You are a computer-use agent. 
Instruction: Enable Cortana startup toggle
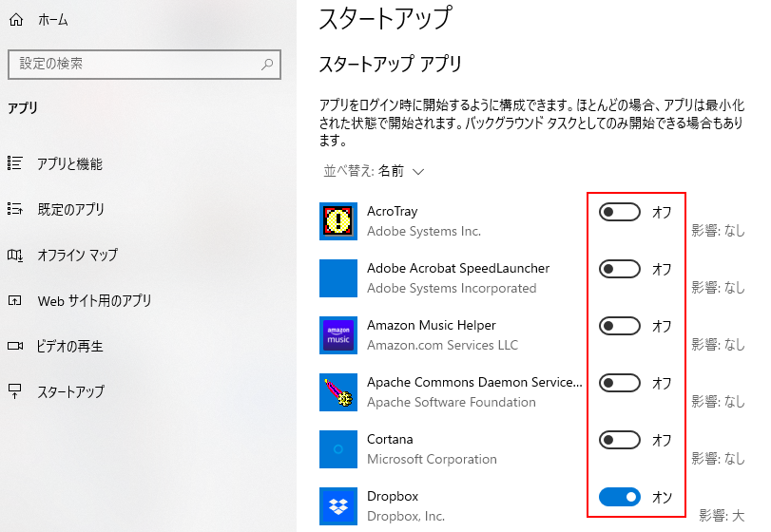click(x=619, y=440)
